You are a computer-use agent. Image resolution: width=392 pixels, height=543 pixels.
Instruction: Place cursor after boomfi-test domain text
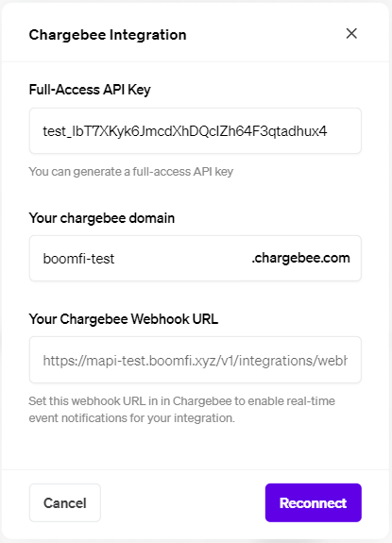pos(115,259)
